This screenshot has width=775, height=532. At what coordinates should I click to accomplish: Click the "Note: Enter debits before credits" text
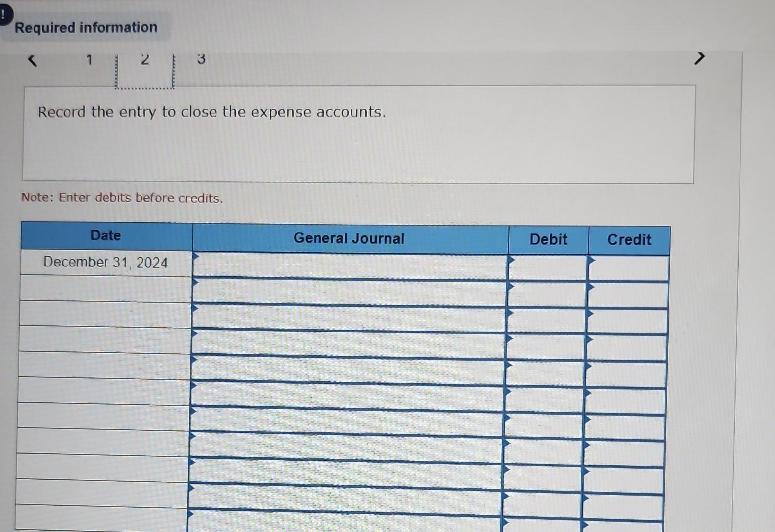tap(122, 198)
